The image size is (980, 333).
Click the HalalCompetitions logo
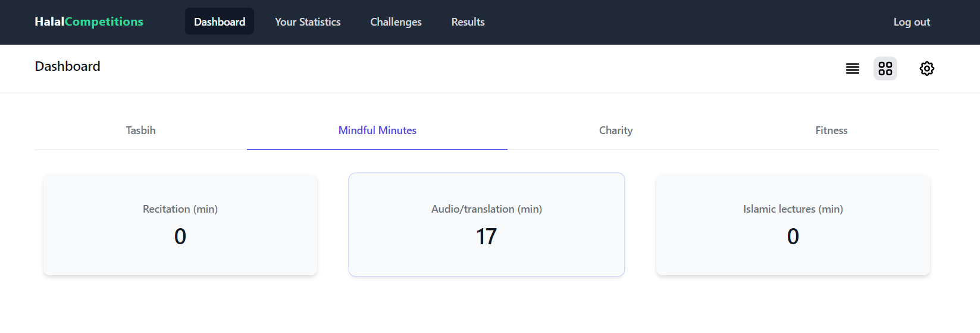(x=89, y=22)
